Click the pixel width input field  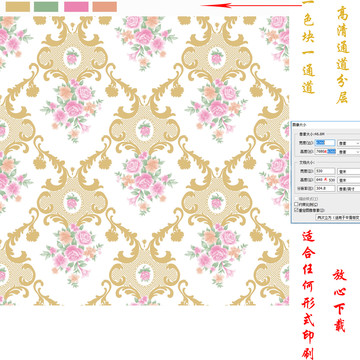point(325,143)
